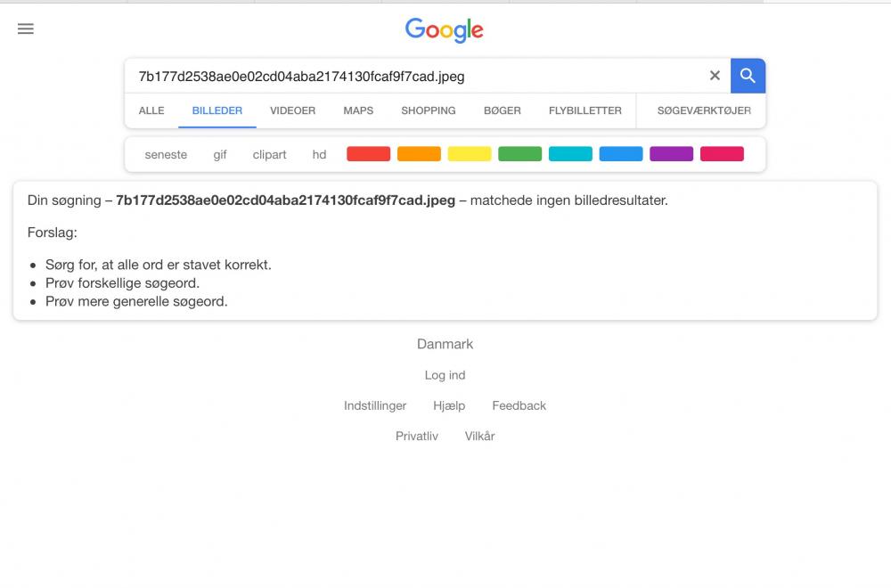Open the Privatliv link
This screenshot has width=891, height=588.
click(416, 437)
